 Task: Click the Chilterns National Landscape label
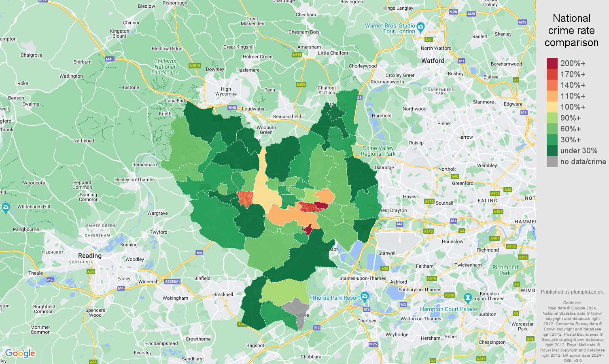click(x=165, y=67)
